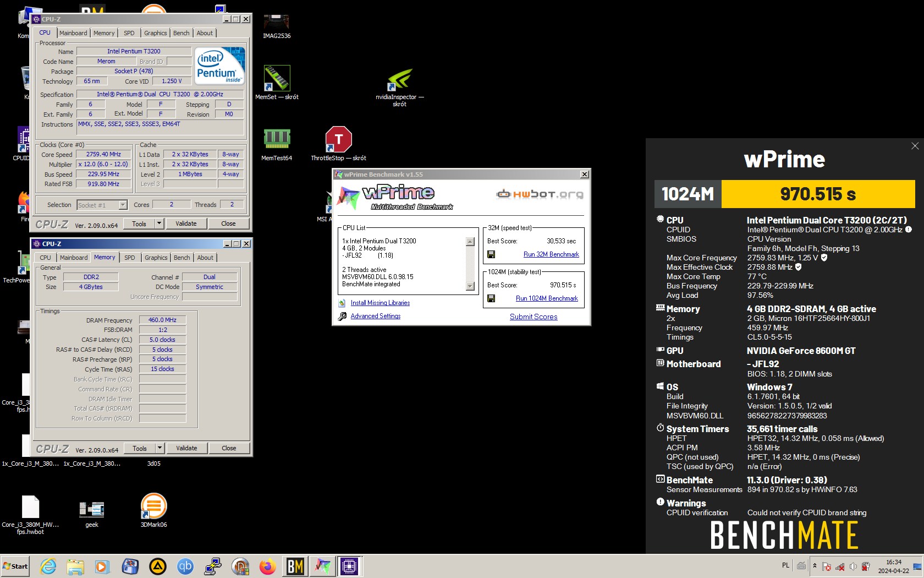
Task: Open the MemSet desktop shortcut
Action: pos(277,83)
